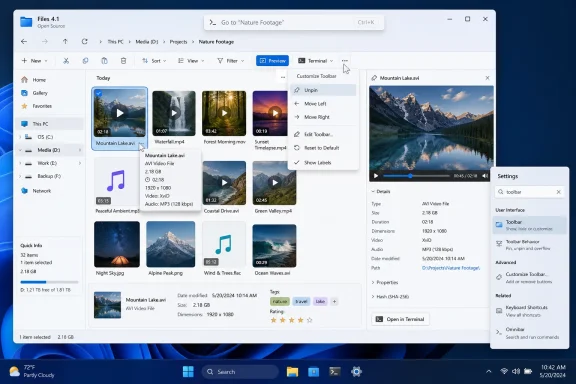Open Keyboard Shortcuts in Settings panel
The height and width of the screenshot is (384, 576).
coord(529,311)
